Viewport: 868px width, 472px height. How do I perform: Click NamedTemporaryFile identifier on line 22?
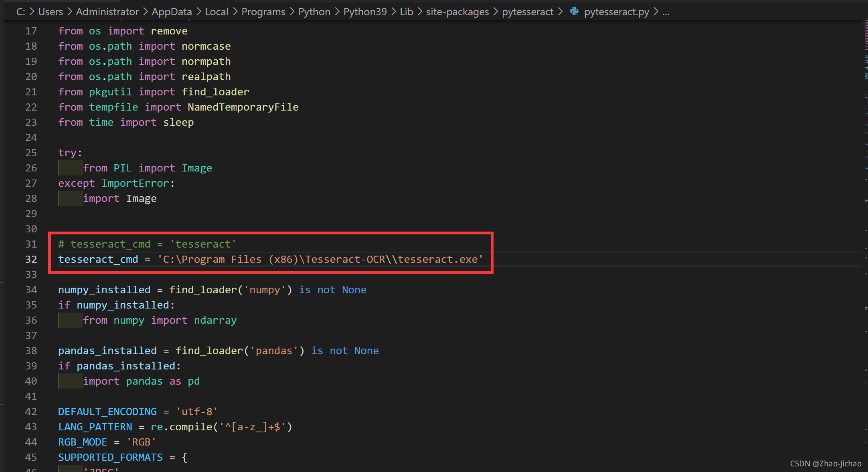click(x=243, y=107)
